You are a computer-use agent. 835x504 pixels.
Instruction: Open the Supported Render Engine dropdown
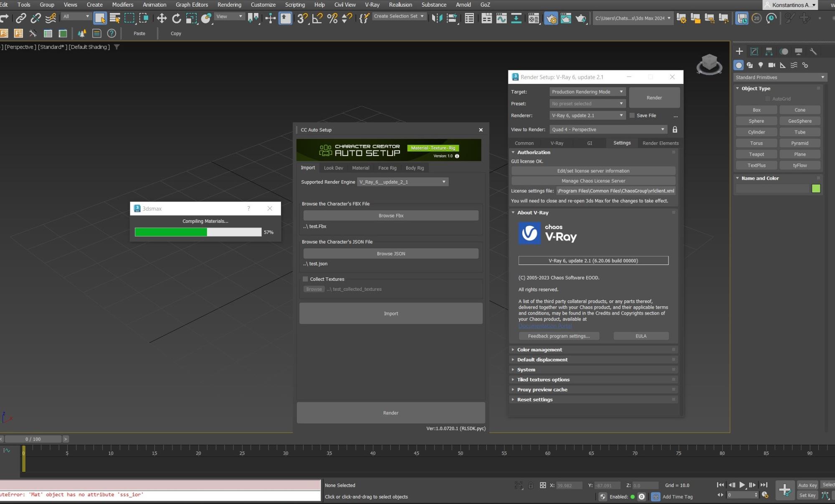(402, 182)
